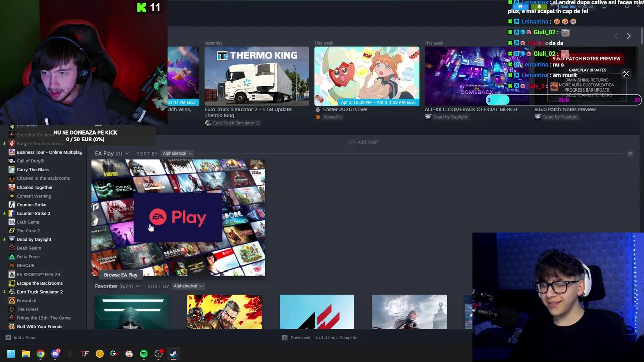Show next news items arrow
Image resolution: width=644 pixels, height=362 pixels.
[628, 36]
